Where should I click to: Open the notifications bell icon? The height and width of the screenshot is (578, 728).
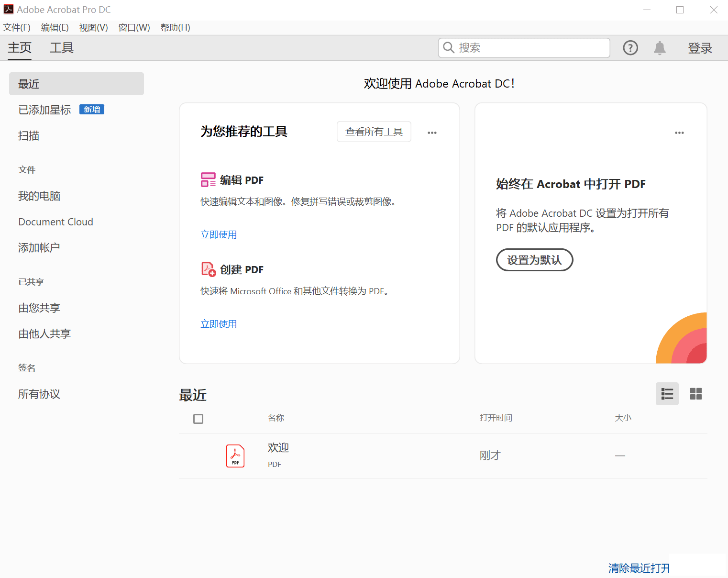coord(660,48)
